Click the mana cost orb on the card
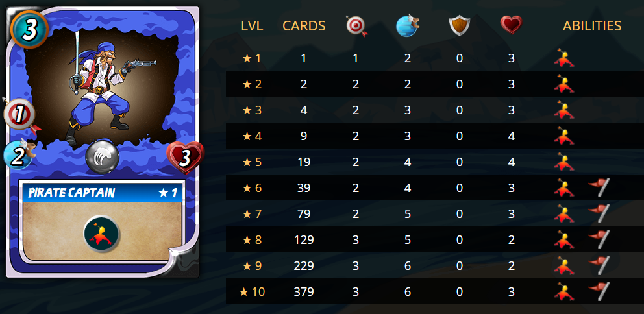 pos(30,30)
